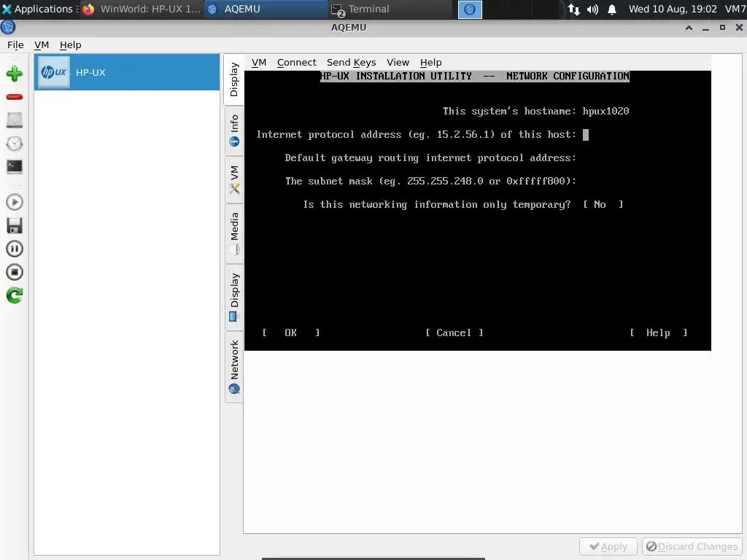Open the View menu
747x560 pixels.
398,63
